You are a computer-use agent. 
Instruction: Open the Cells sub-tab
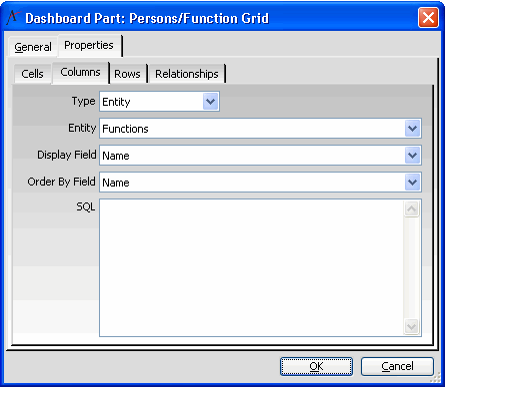pos(32,74)
